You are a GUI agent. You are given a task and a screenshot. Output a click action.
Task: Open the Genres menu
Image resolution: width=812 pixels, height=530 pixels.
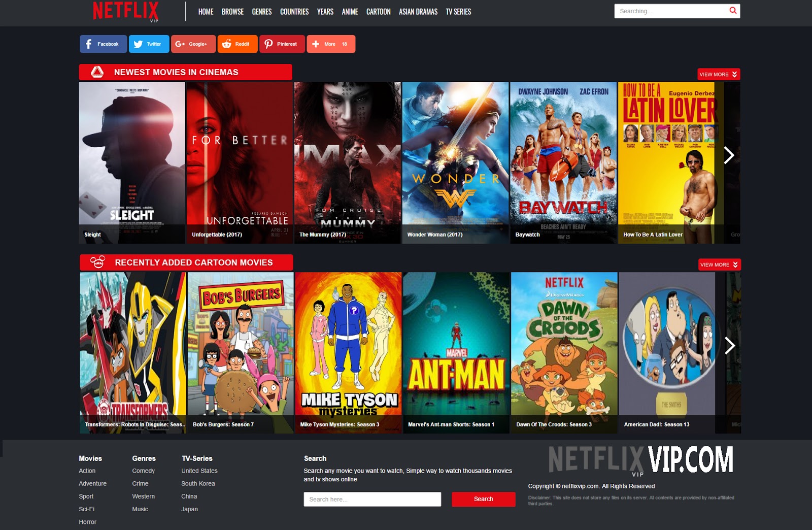pos(262,12)
